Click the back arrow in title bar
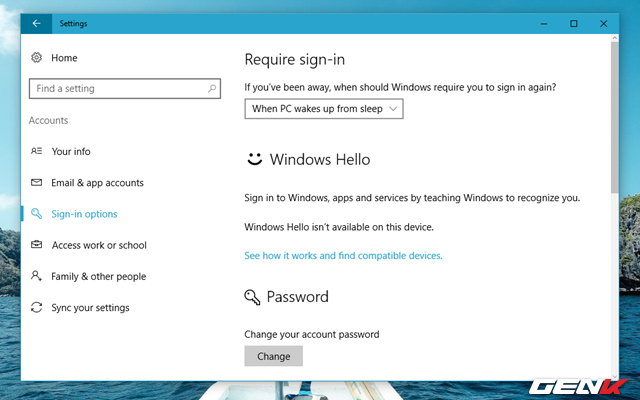Viewport: 640px width, 400px height. (x=36, y=24)
